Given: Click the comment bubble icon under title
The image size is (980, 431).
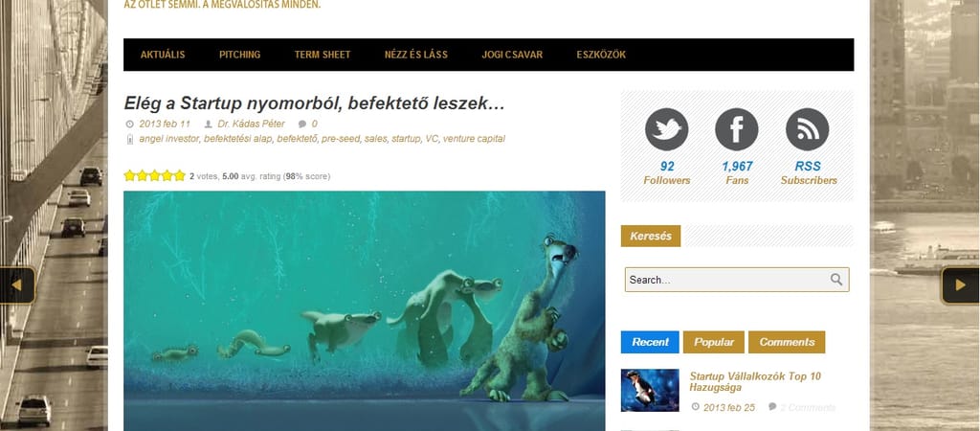Looking at the screenshot, I should click(x=302, y=124).
